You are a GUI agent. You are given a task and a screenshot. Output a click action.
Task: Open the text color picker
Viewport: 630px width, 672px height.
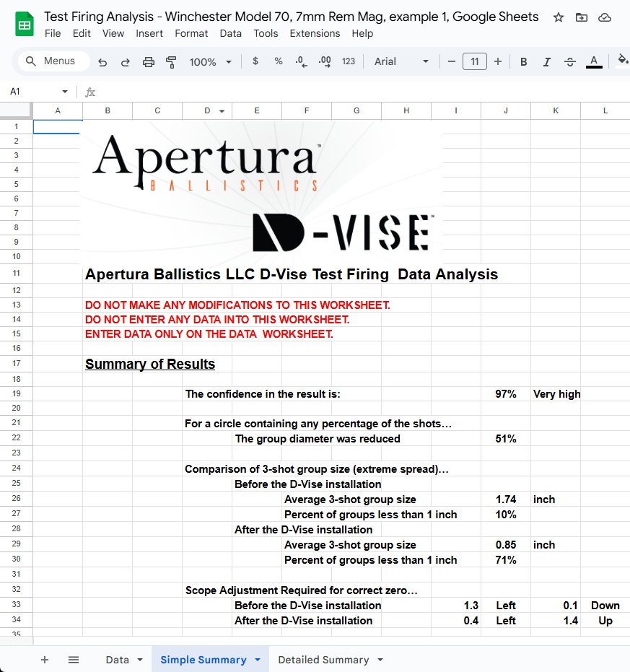point(592,61)
